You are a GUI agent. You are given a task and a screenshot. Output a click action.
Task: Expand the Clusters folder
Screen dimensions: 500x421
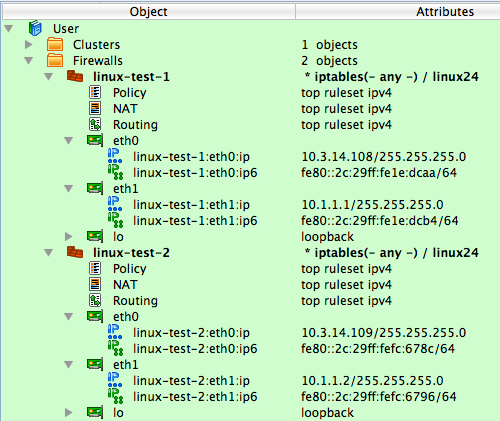29,44
